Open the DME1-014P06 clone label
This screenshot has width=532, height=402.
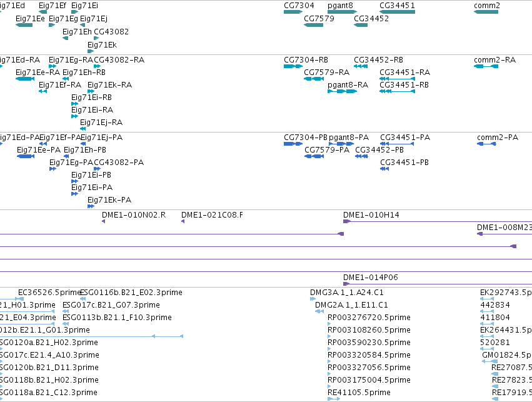tap(371, 278)
